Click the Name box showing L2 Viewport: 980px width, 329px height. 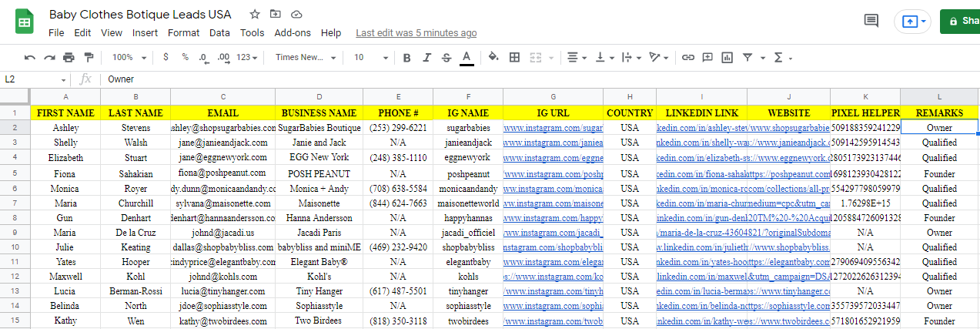tap(35, 79)
